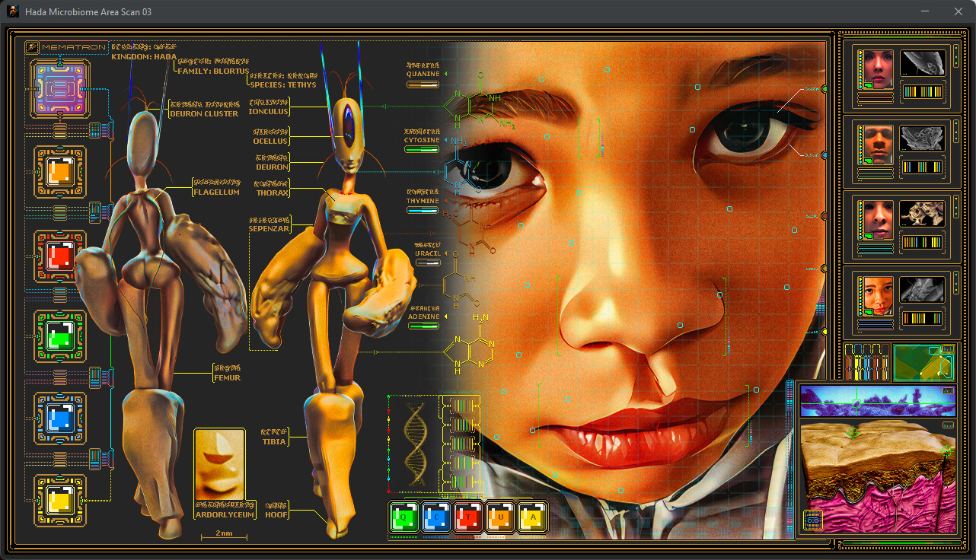This screenshot has height=560, width=976.
Task: Toggle the Adenine level indicator
Action: tap(423, 324)
